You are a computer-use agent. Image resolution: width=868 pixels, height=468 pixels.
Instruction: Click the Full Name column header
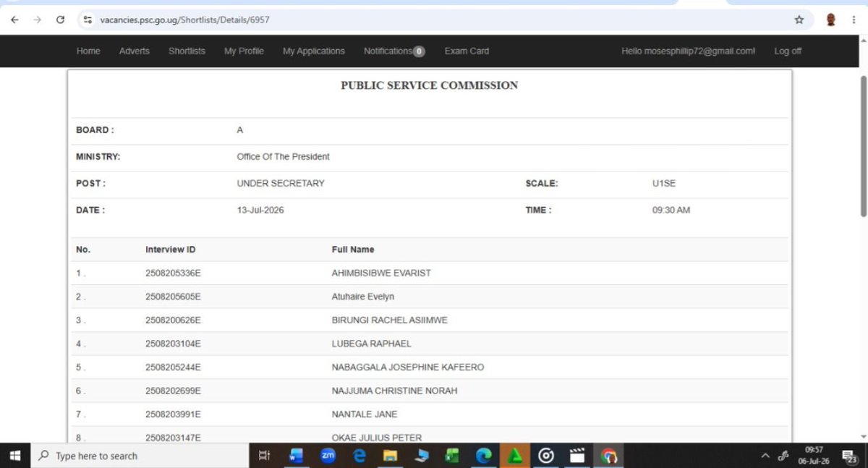353,250
